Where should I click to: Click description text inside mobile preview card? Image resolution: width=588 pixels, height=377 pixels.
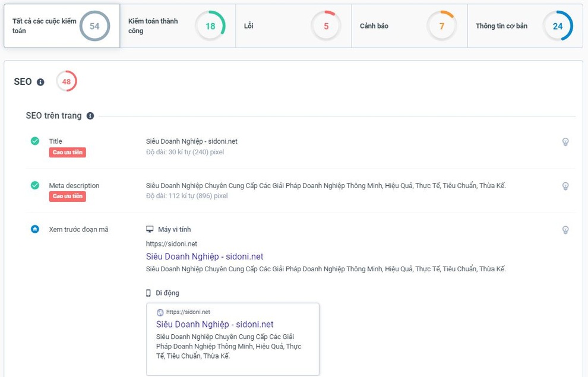229,346
